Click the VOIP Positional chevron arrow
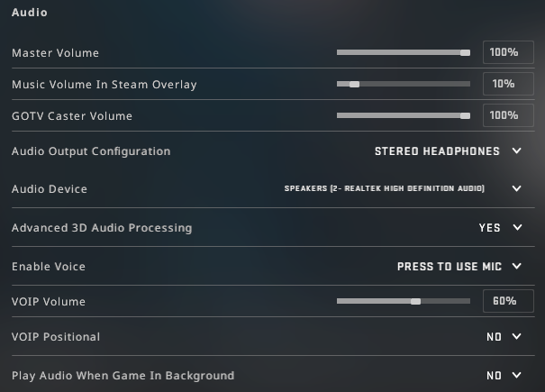The height and width of the screenshot is (392, 545). pyautogui.click(x=517, y=337)
